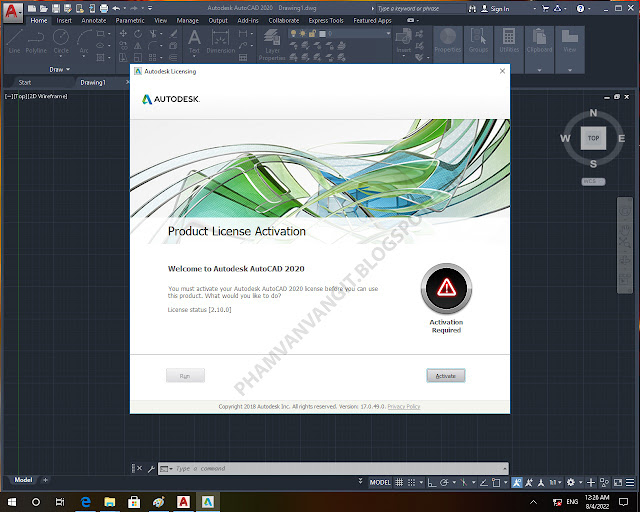Switch to the Insert ribbon tab
The width and height of the screenshot is (640, 512).
(64, 20)
